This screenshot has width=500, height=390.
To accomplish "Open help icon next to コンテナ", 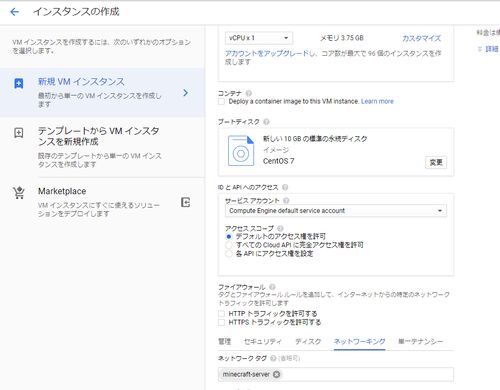I will [x=249, y=93].
